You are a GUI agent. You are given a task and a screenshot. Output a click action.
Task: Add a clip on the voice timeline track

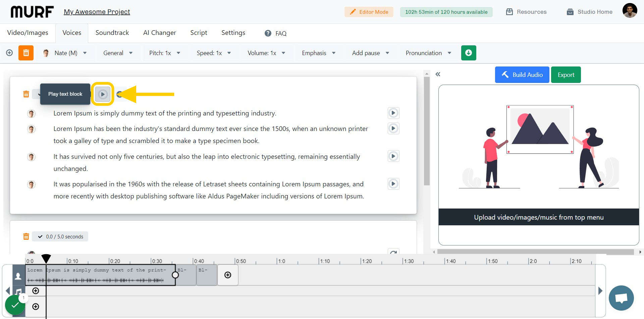(x=228, y=275)
